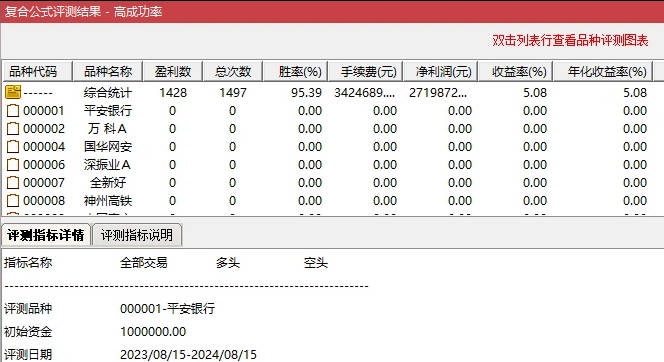Screen dimensions: 664x362
Task: Click the 1000000.00 initial capital value
Action: 153,332
